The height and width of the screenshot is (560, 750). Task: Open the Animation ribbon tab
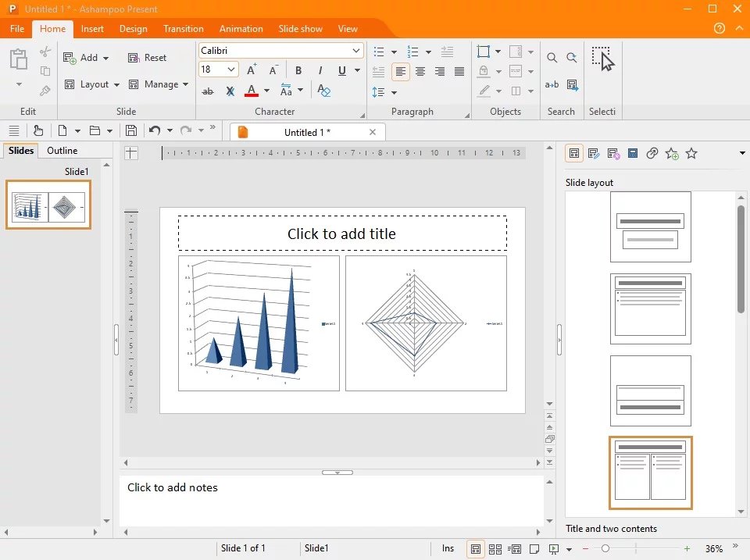pyautogui.click(x=241, y=29)
